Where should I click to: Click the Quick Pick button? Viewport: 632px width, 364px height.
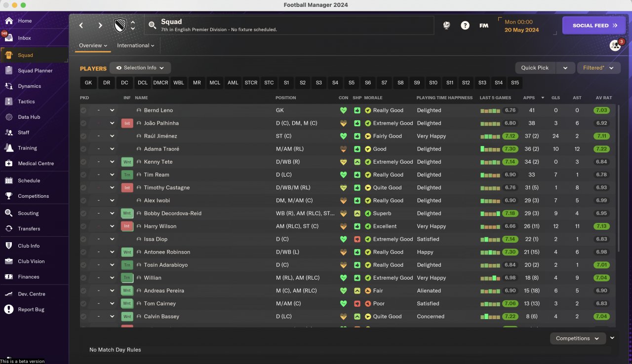(x=535, y=68)
